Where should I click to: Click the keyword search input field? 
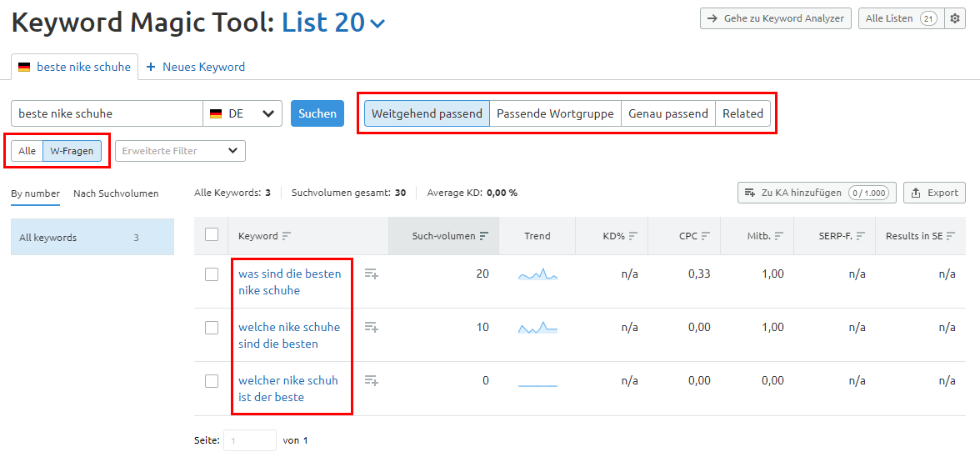(107, 113)
